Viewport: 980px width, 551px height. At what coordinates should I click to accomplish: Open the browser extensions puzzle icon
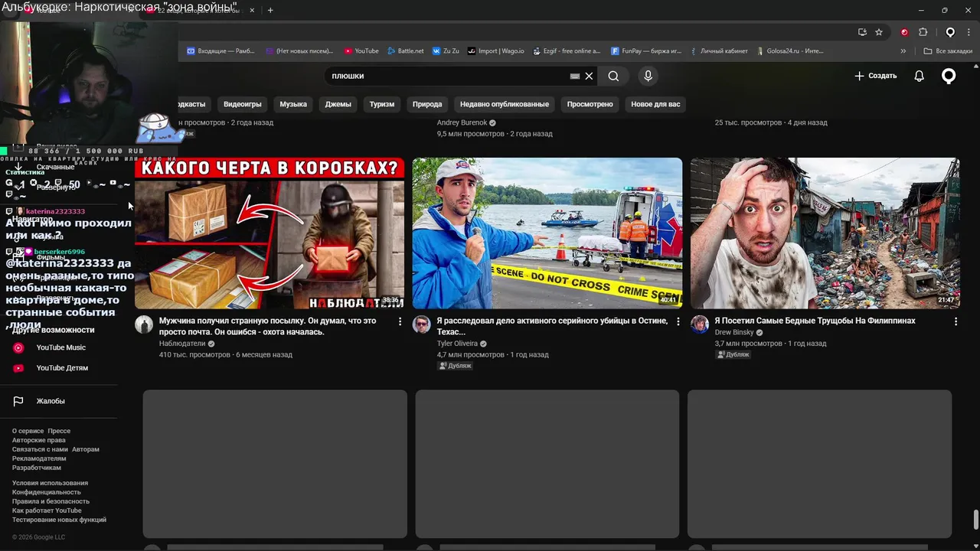[x=923, y=32]
